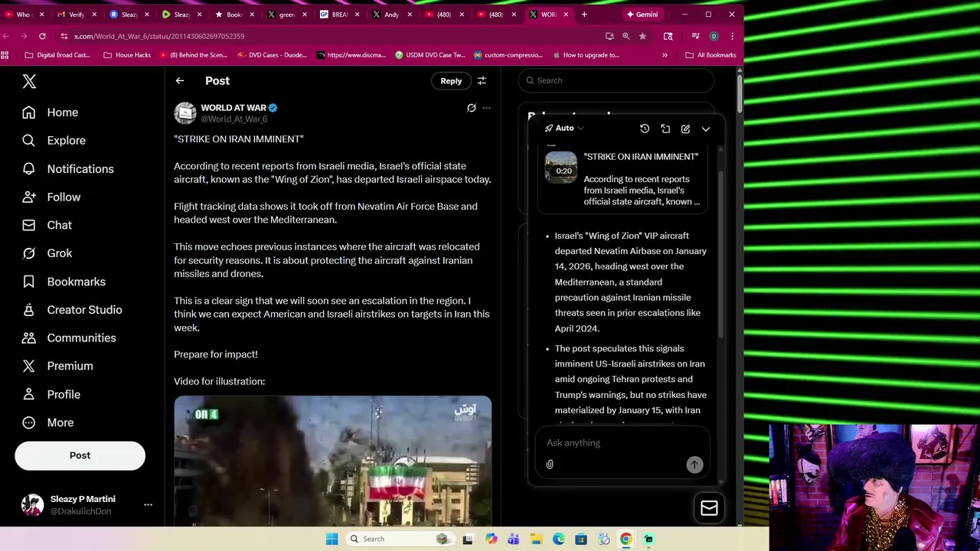The width and height of the screenshot is (980, 551).
Task: Open reply sorting filter icon
Action: [x=482, y=80]
